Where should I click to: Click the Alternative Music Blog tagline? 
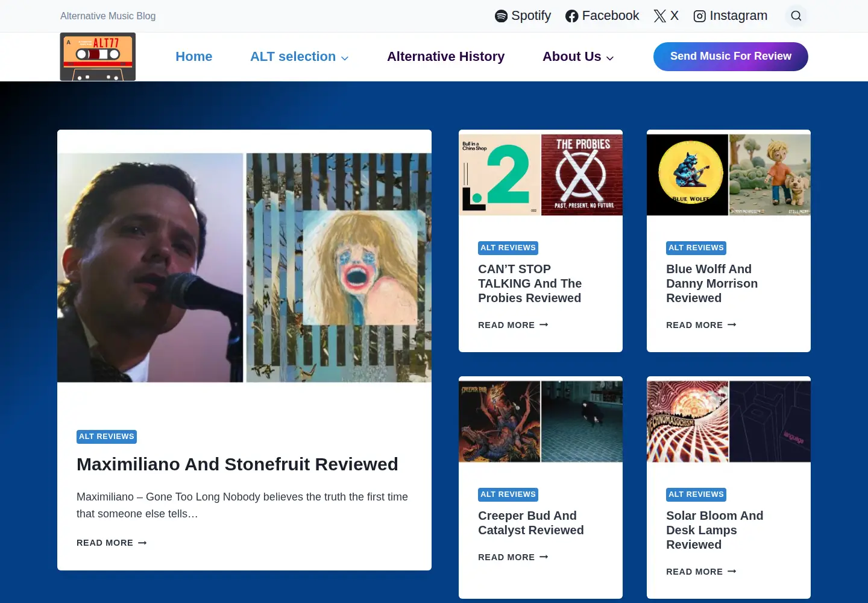[x=108, y=16]
